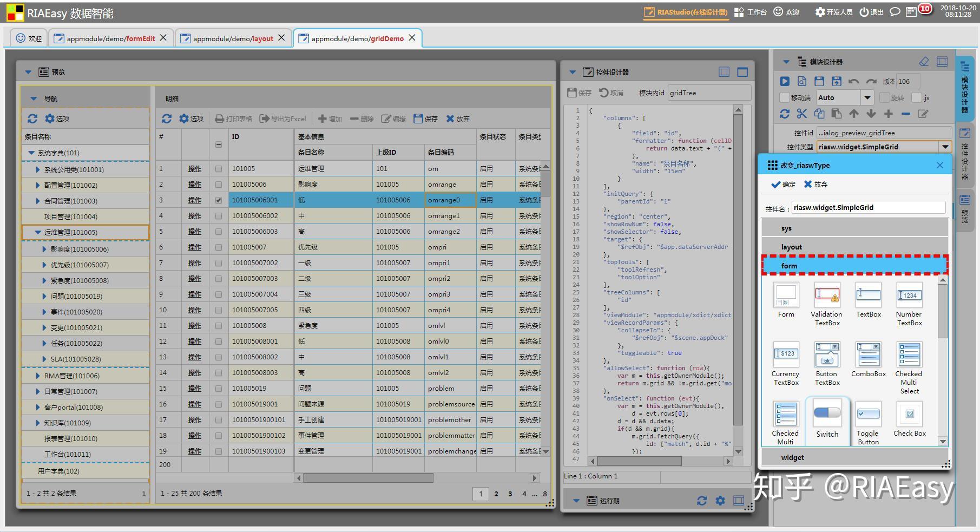Click 导出为Excel in grid toolbar
980x532 pixels.
(282, 119)
